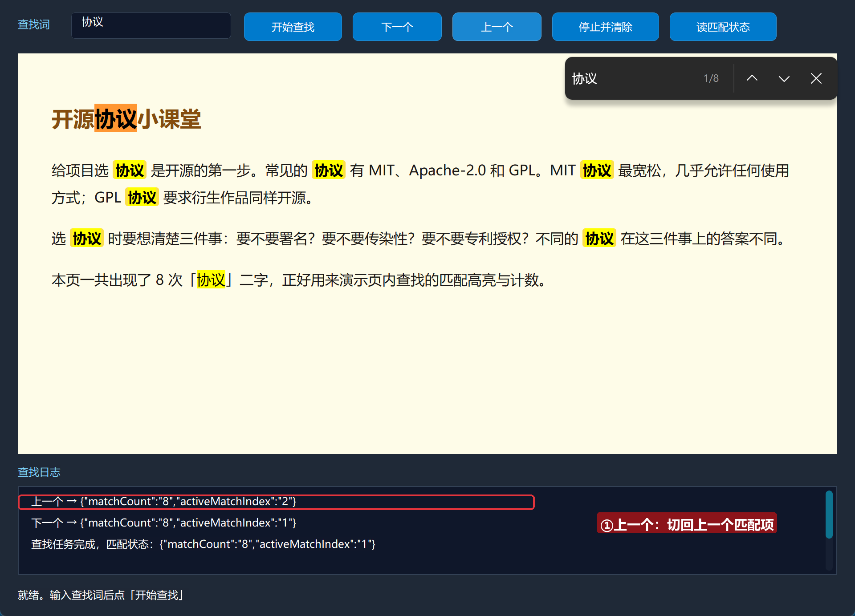Click the status text 就绪。输入查找词后点
Viewport: 855px width, 616px height.
click(x=101, y=595)
